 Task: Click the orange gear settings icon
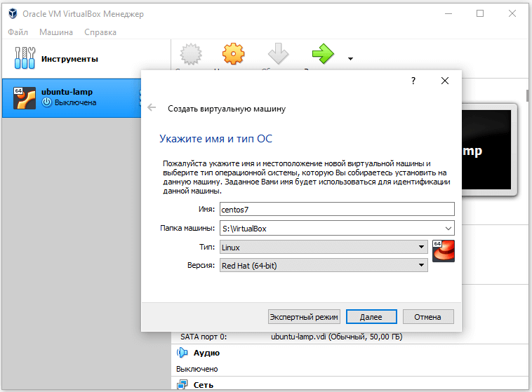tap(234, 53)
